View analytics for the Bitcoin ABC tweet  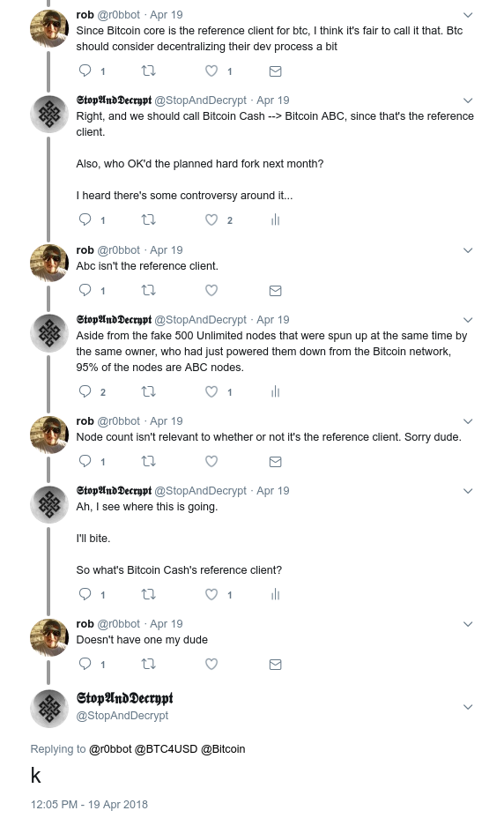tap(276, 220)
